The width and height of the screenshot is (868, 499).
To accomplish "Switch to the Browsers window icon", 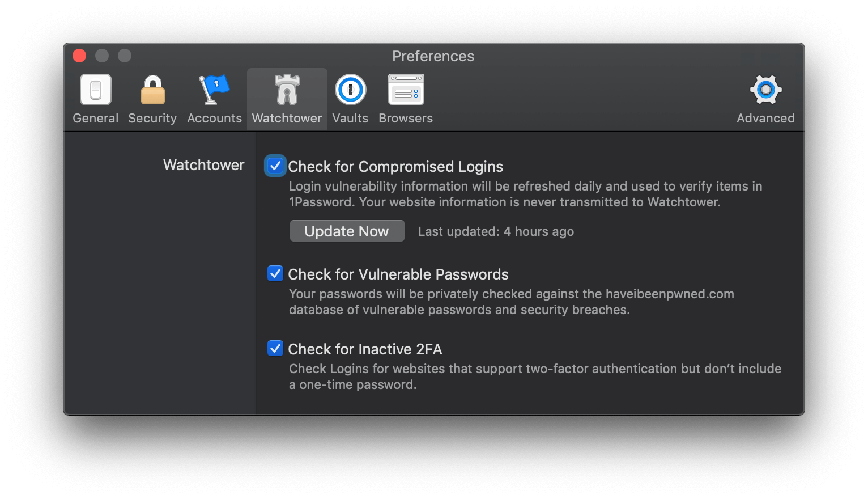I will pos(406,90).
